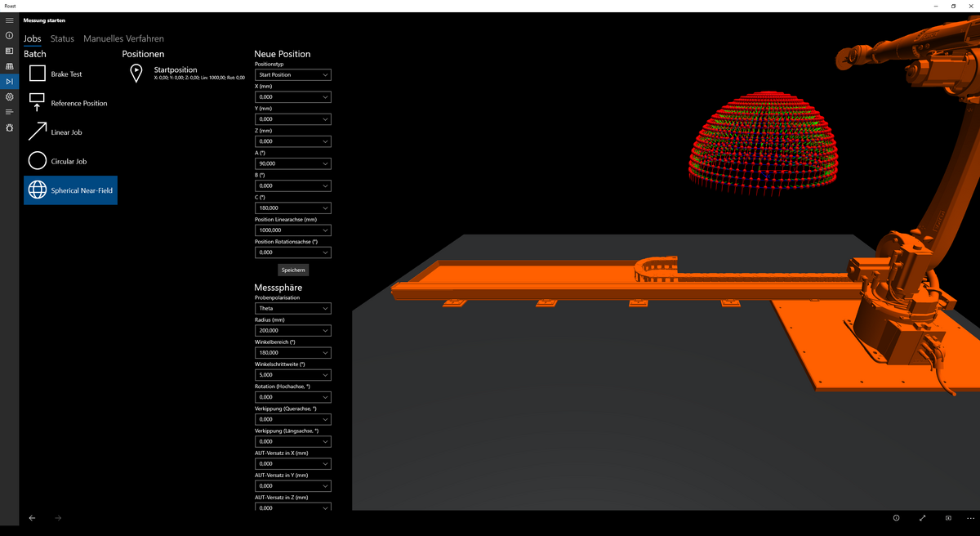
Task: Open the hamburger navigation menu
Action: click(x=9, y=20)
